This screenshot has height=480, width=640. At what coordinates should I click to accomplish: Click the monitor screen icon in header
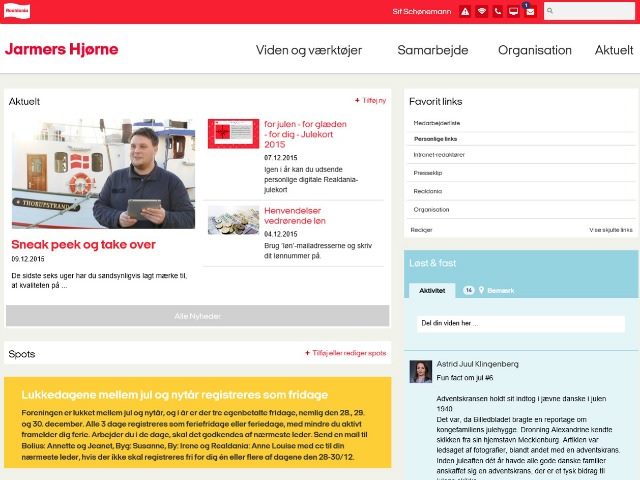tap(513, 12)
